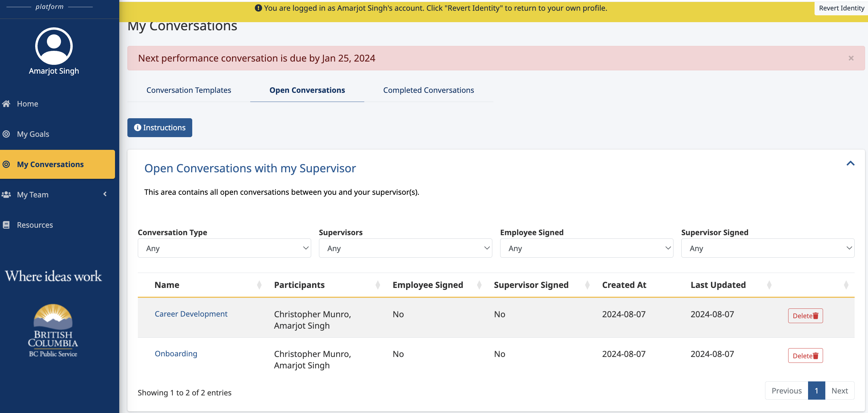Click the info icon on the Instructions button
Image resolution: width=868 pixels, height=413 pixels.
click(137, 128)
